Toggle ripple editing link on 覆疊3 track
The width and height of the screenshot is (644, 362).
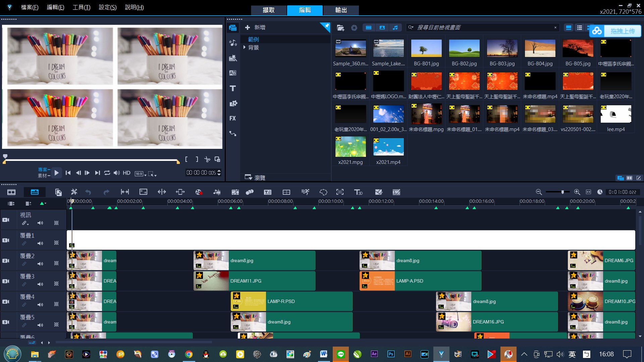coord(24,284)
